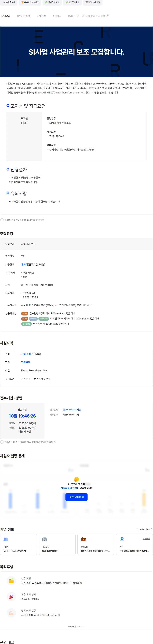Image resolution: width=153 pixels, height=644 pixels.
Task: Click the 편의·여가·건강 icon
Action: click(11, 613)
